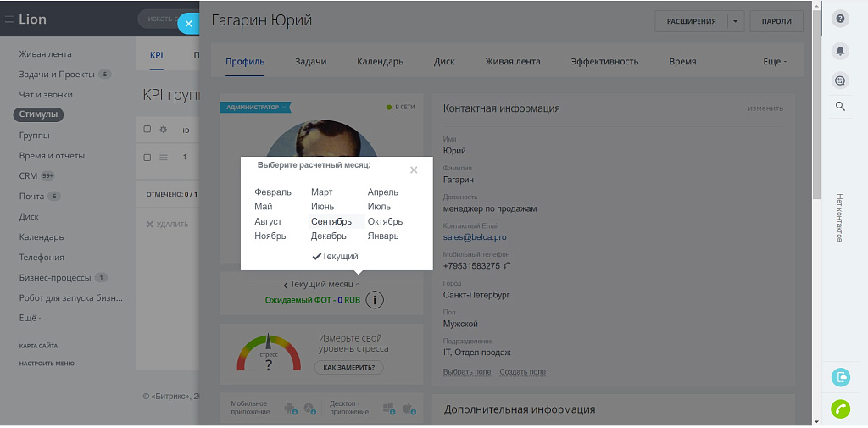This screenshot has height=428, width=868.
Task: Expand the Текущий месяц selector
Action: (321, 285)
